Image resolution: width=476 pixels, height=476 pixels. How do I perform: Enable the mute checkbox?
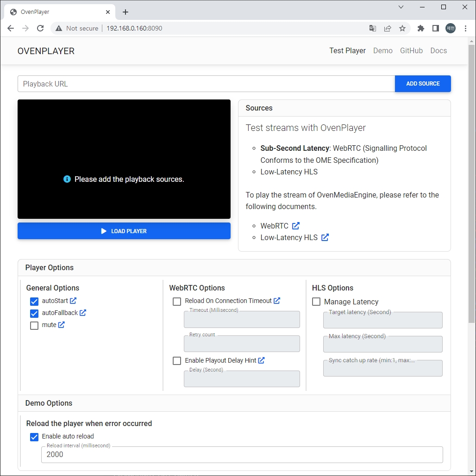(x=34, y=325)
